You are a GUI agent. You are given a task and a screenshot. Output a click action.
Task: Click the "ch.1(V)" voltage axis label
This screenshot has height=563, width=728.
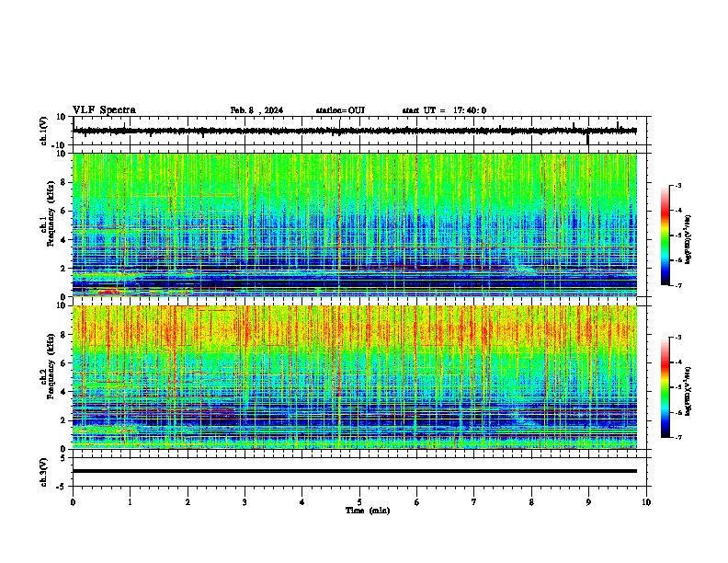coord(44,131)
